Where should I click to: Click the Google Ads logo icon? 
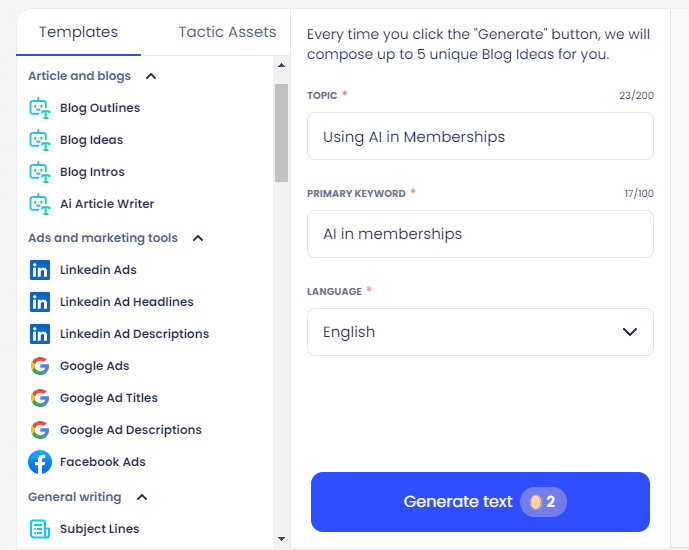click(x=40, y=366)
